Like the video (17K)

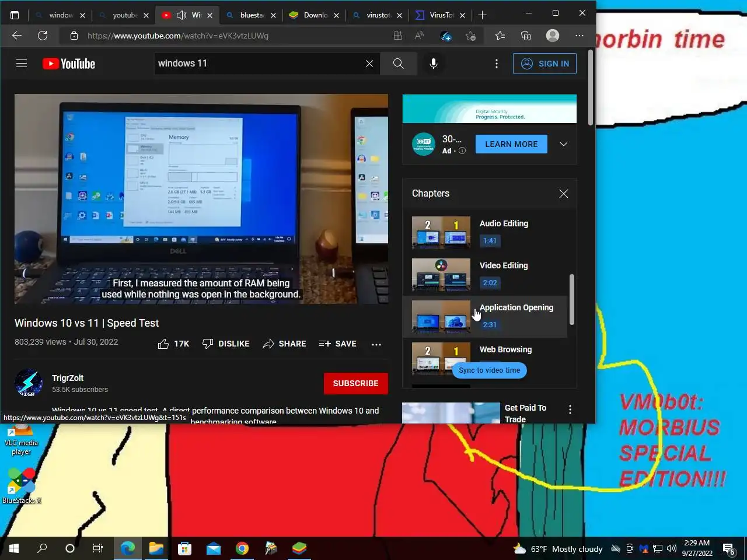(173, 344)
